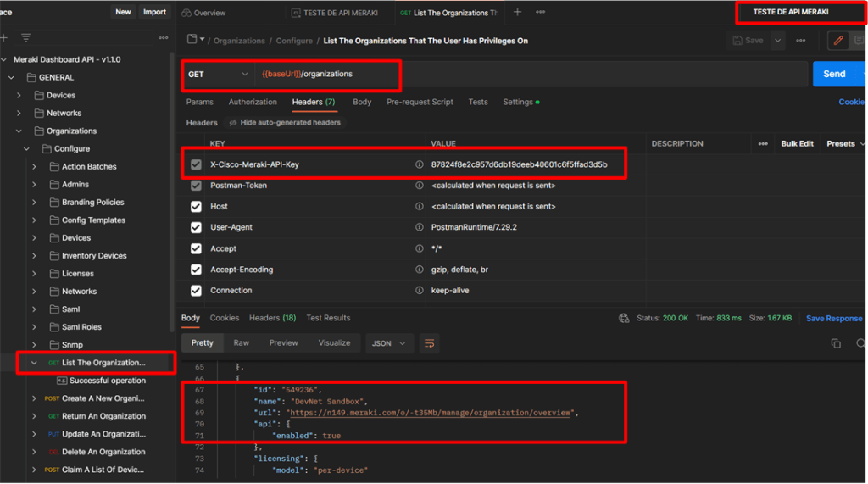Viewport: 868px width, 484px height.
Task: Uncheck the X-Cisco-Meraki-API-Key header checkbox
Action: (197, 164)
